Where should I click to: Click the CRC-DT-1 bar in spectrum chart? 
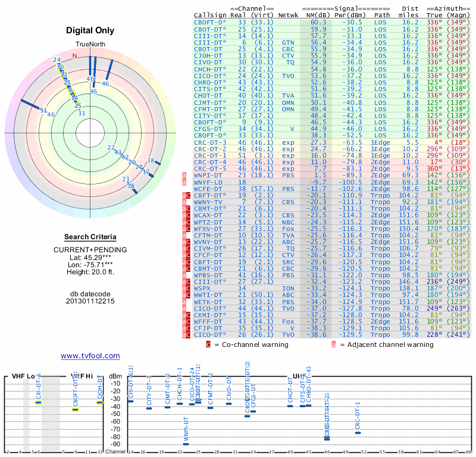click(358, 433)
